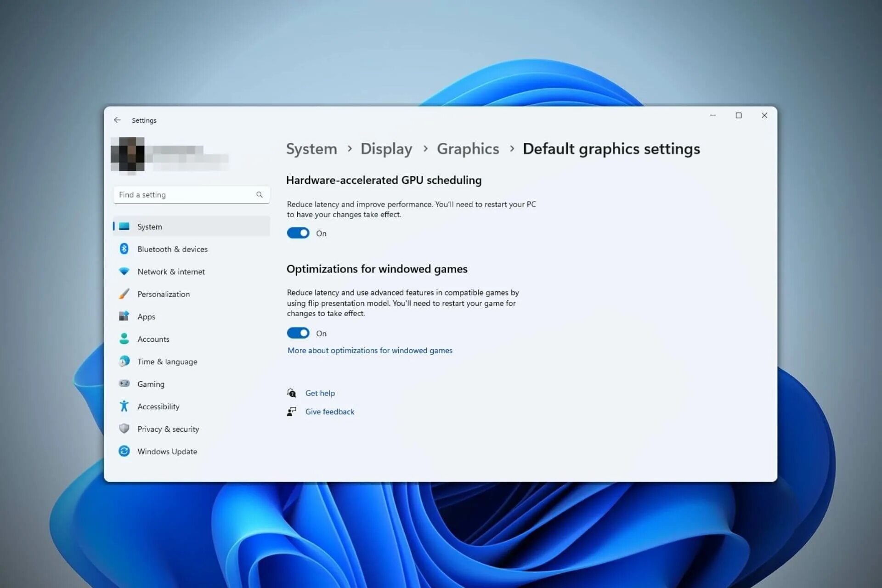Navigate to Graphics breadcrumb item
Image resolution: width=882 pixels, height=588 pixels.
click(x=468, y=149)
